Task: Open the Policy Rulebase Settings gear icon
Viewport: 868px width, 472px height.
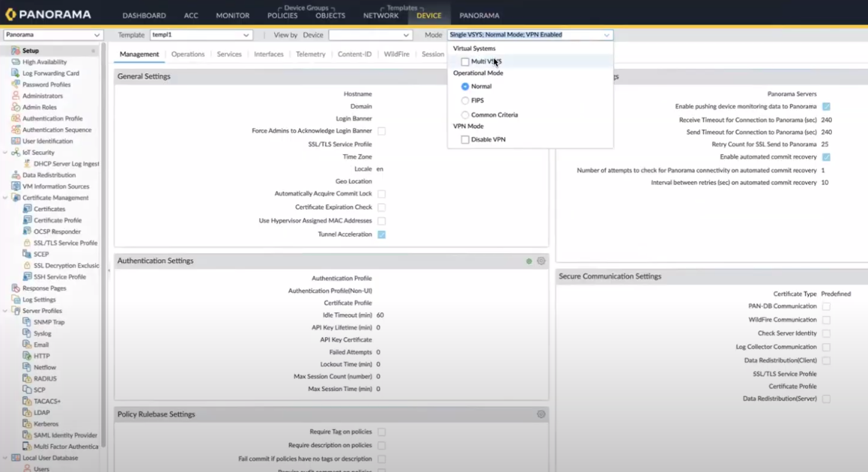Action: click(541, 414)
